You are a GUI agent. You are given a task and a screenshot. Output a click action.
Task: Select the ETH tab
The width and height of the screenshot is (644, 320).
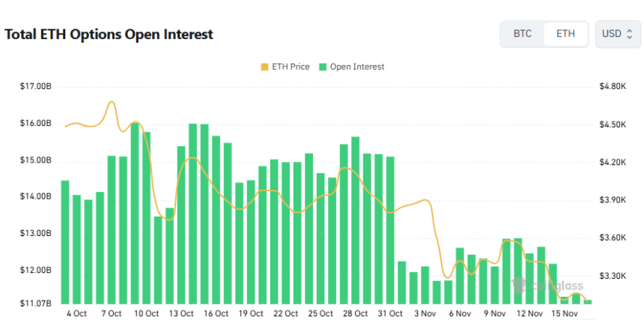[565, 34]
